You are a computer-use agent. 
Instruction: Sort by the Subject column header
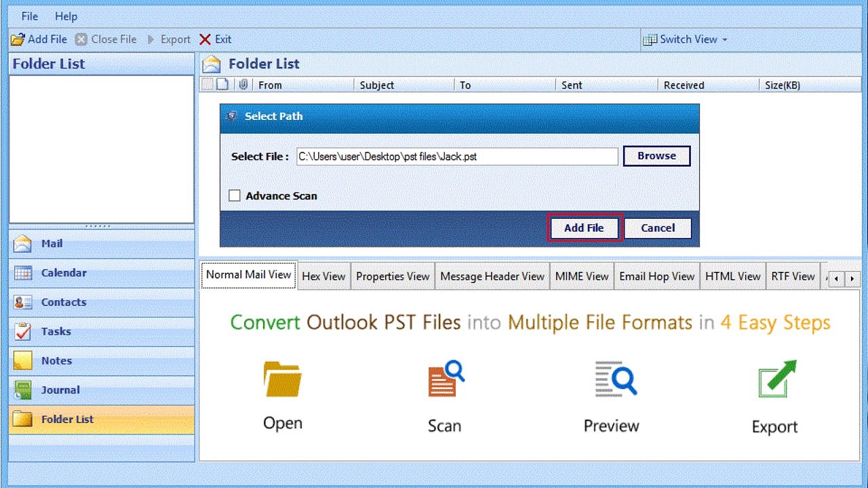coord(404,85)
